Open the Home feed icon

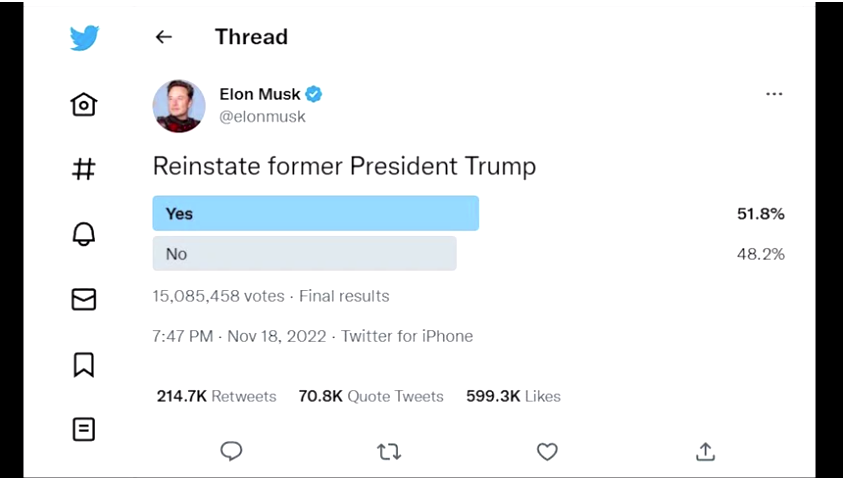point(84,104)
